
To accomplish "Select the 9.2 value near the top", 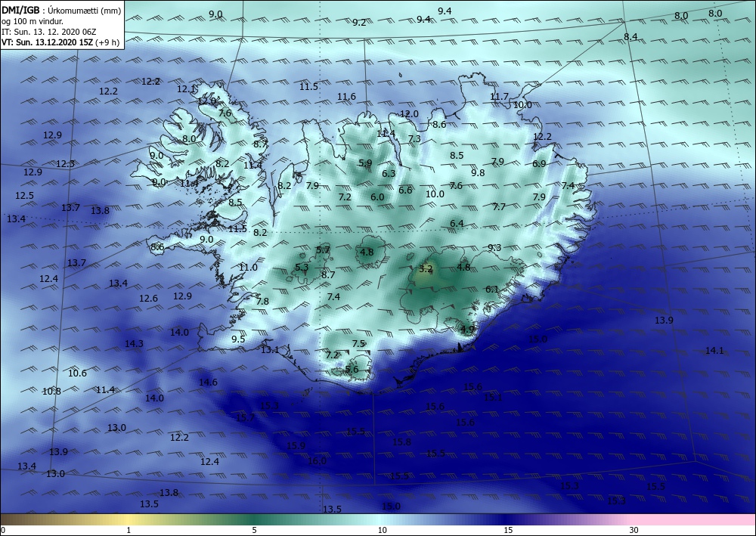I will [x=359, y=22].
